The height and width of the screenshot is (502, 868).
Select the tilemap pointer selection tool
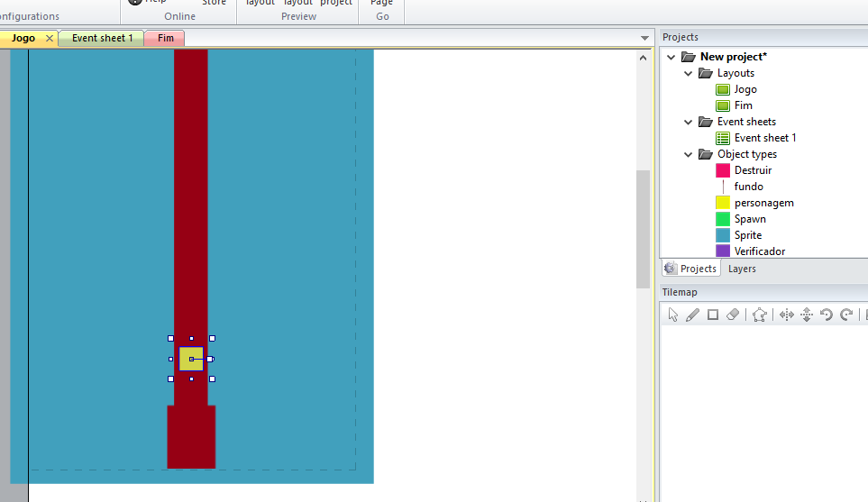[x=672, y=315]
